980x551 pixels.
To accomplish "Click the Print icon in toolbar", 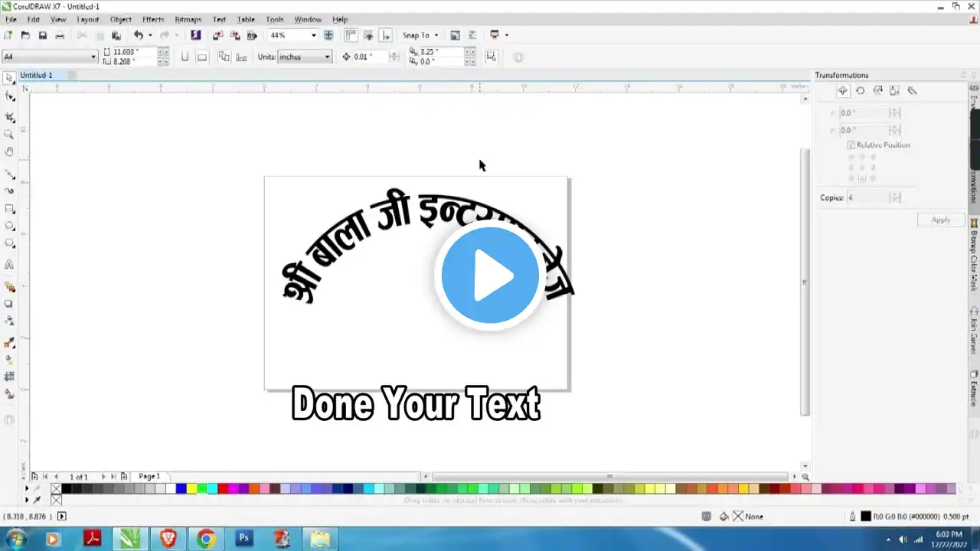I will tap(60, 35).
